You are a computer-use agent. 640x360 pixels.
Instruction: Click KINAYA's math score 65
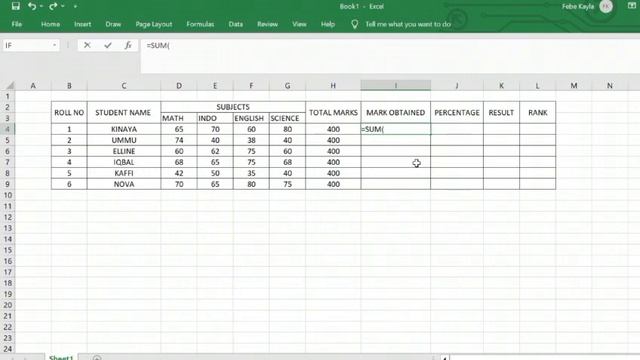pos(179,129)
